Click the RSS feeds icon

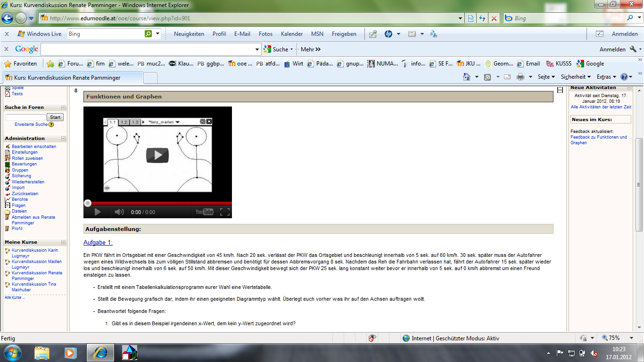pos(487,77)
